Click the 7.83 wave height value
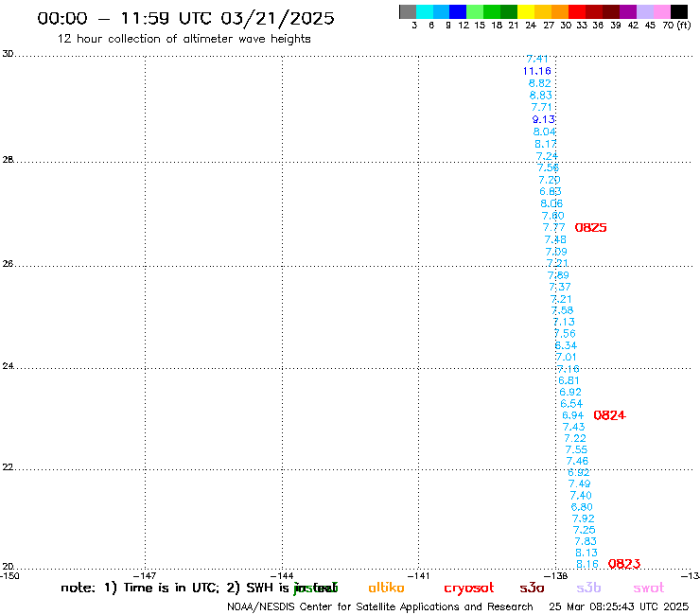The image size is (700, 615). coord(586,541)
